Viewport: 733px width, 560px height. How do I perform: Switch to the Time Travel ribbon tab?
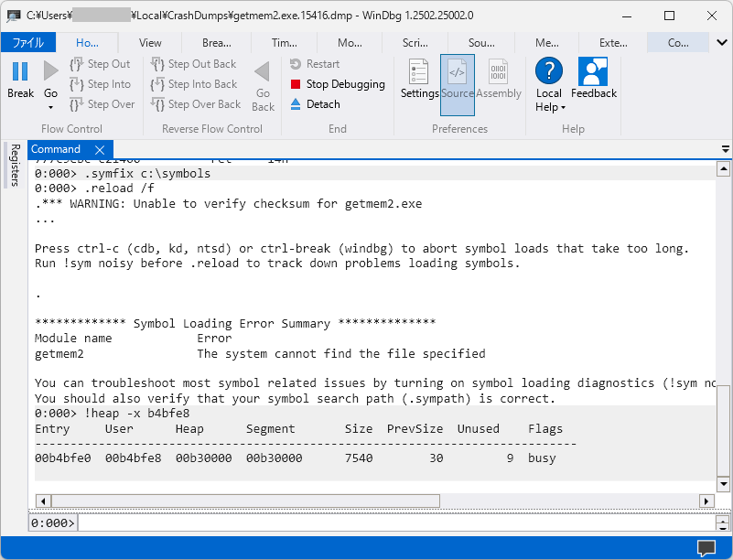tap(285, 42)
